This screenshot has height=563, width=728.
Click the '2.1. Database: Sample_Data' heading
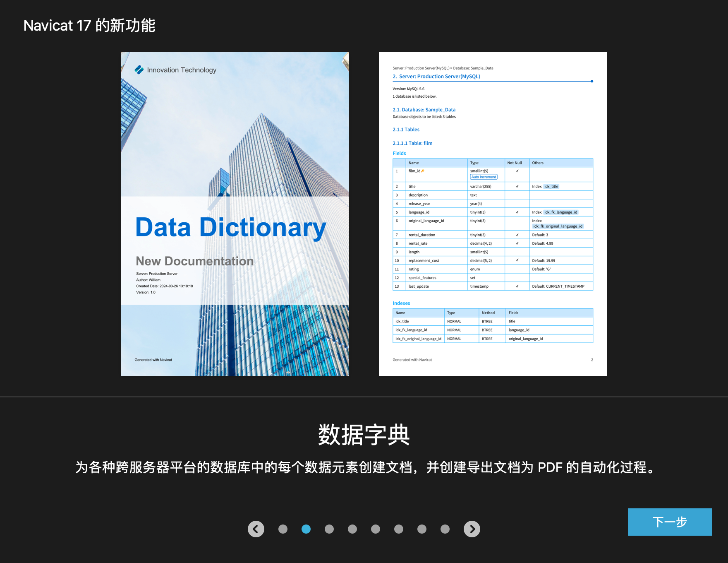pyautogui.click(x=424, y=110)
